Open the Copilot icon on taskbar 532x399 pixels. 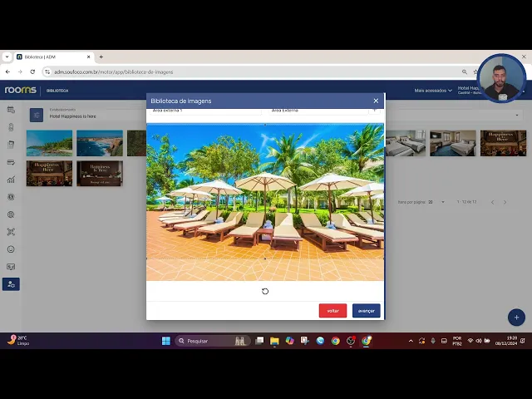coord(289,341)
